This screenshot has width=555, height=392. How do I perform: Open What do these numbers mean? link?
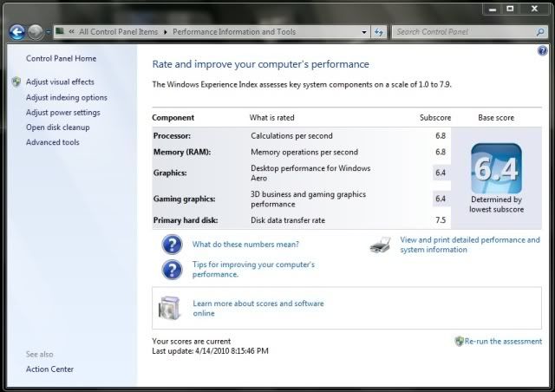tap(245, 245)
